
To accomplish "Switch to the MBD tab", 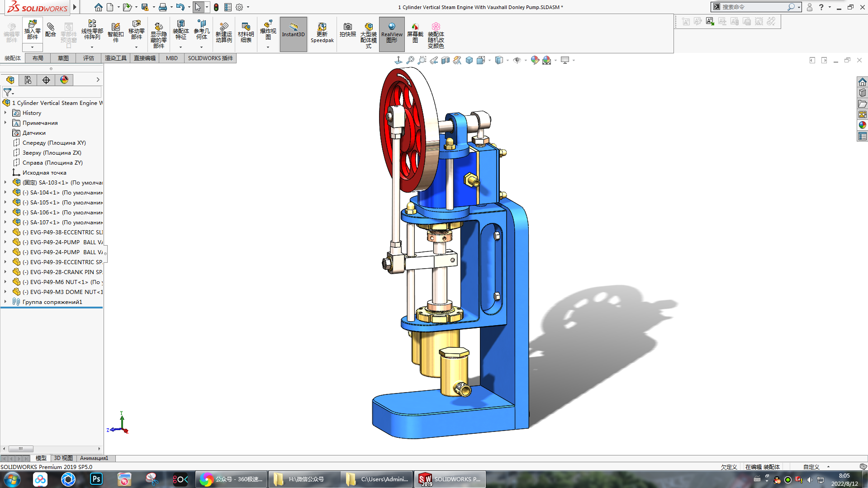I will (172, 58).
